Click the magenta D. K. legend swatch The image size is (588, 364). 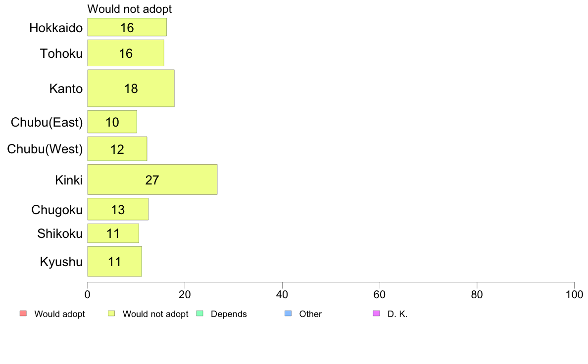[376, 314]
